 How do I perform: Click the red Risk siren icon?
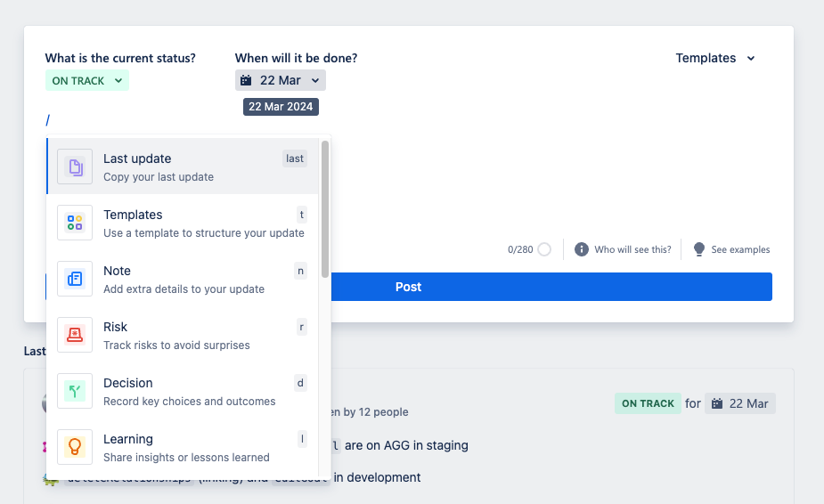tap(75, 335)
